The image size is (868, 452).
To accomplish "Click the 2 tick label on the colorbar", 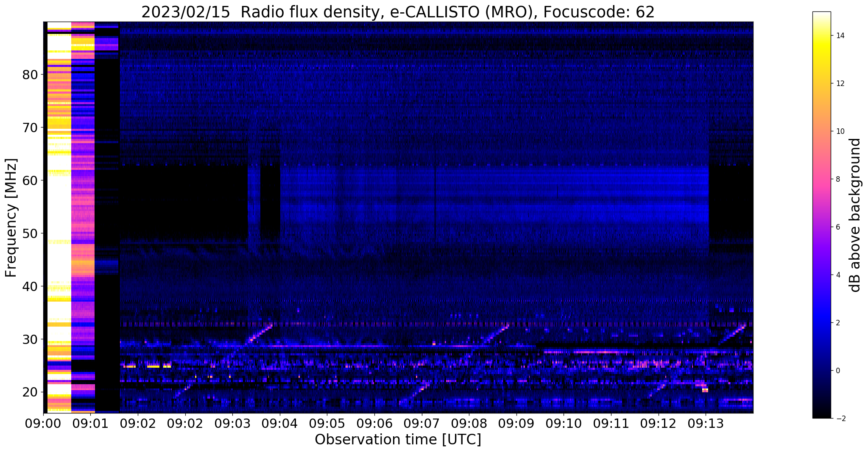I will tap(838, 323).
